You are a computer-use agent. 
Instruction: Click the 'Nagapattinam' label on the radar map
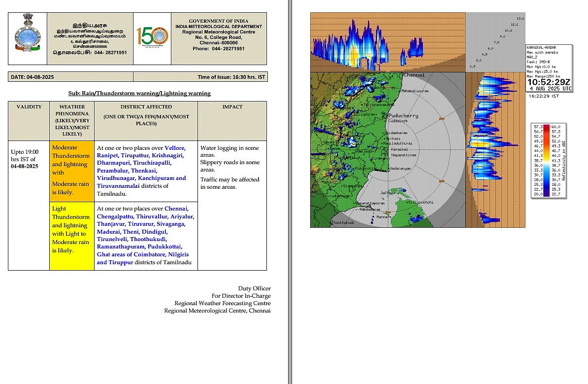403,155
